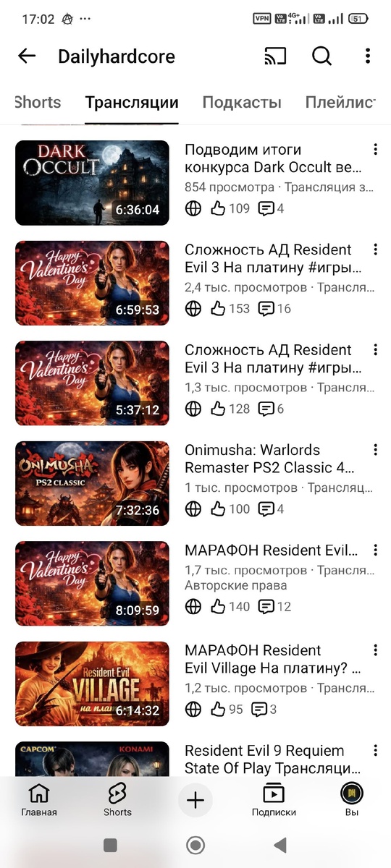Open the Onimusha: Warlords Remaster title

click(273, 459)
